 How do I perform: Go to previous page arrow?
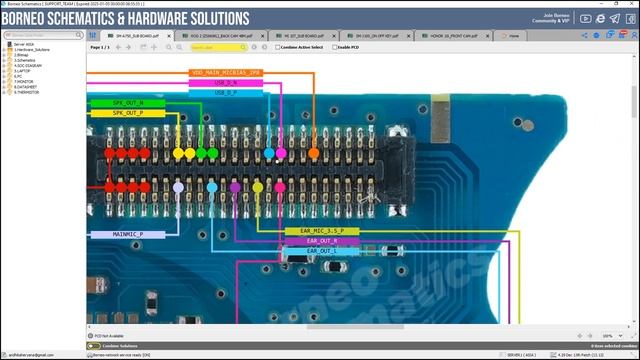(x=118, y=47)
